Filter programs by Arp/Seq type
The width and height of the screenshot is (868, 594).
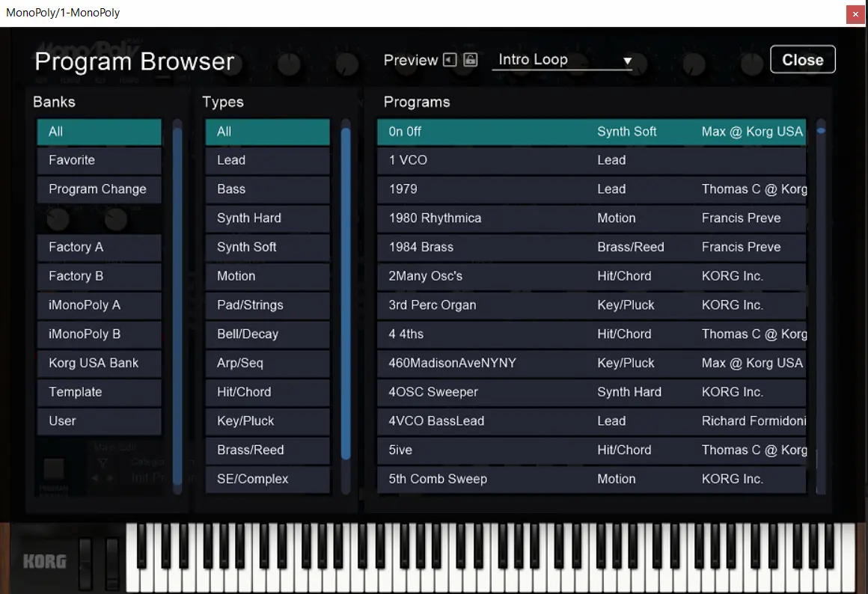click(x=267, y=363)
